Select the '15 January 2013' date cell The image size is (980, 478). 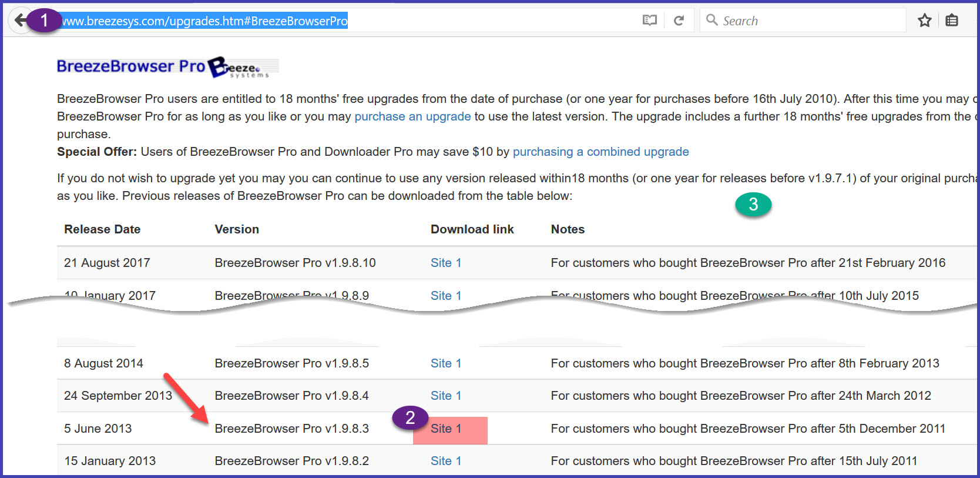[110, 461]
